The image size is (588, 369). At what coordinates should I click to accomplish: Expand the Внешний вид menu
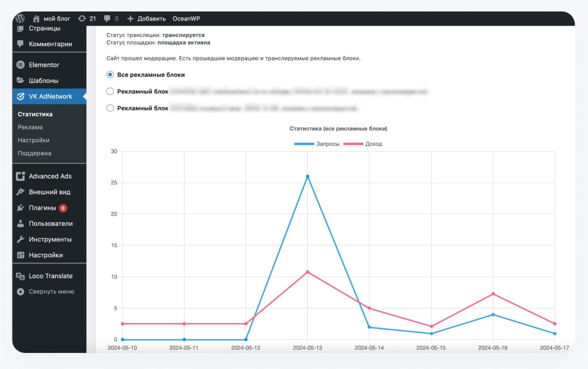(x=49, y=192)
